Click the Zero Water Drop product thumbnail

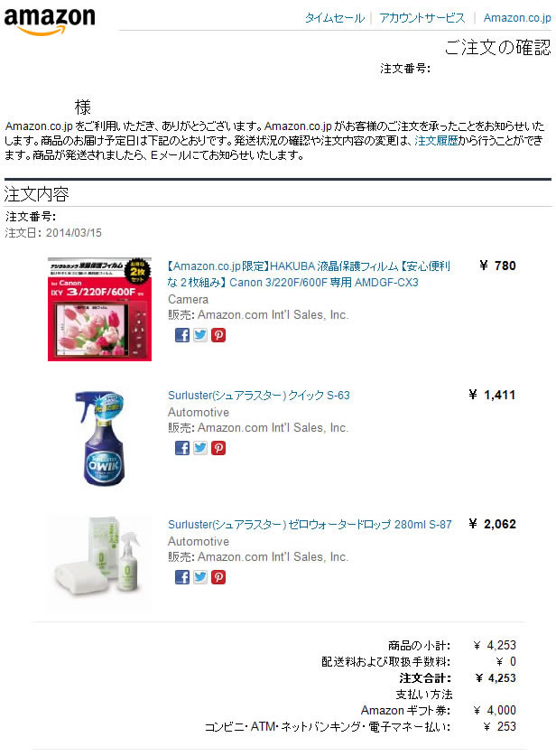pos(99,562)
